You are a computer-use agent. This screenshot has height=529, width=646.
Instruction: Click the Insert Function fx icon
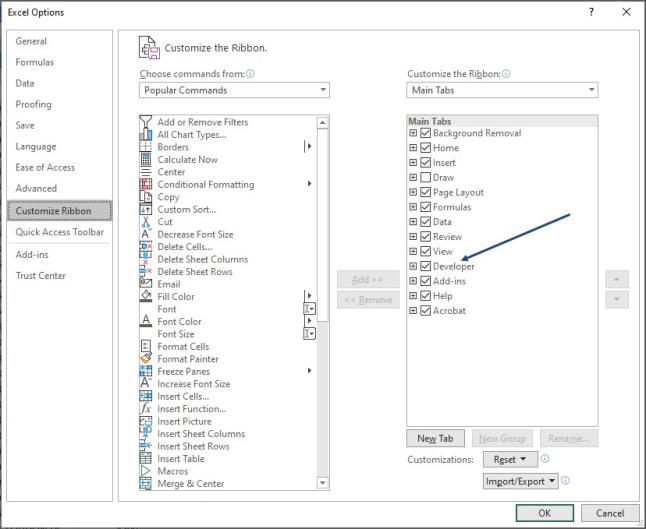[x=145, y=409]
